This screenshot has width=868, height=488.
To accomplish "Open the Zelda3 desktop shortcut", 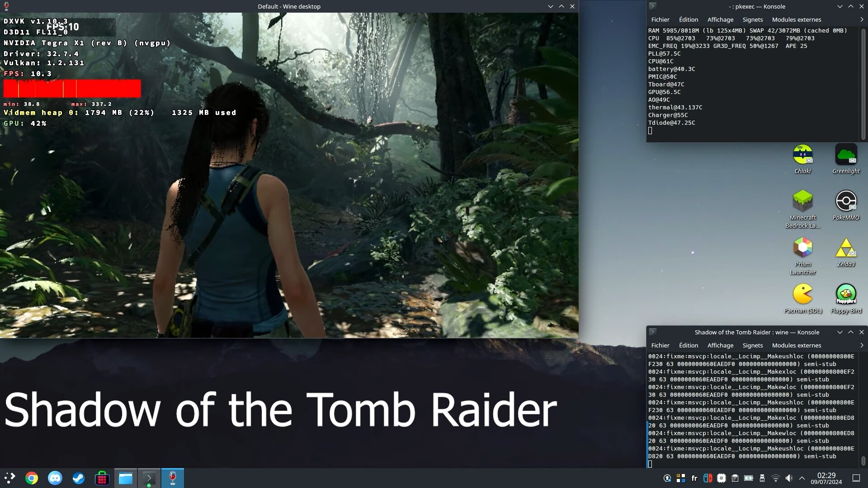I will coord(846,252).
